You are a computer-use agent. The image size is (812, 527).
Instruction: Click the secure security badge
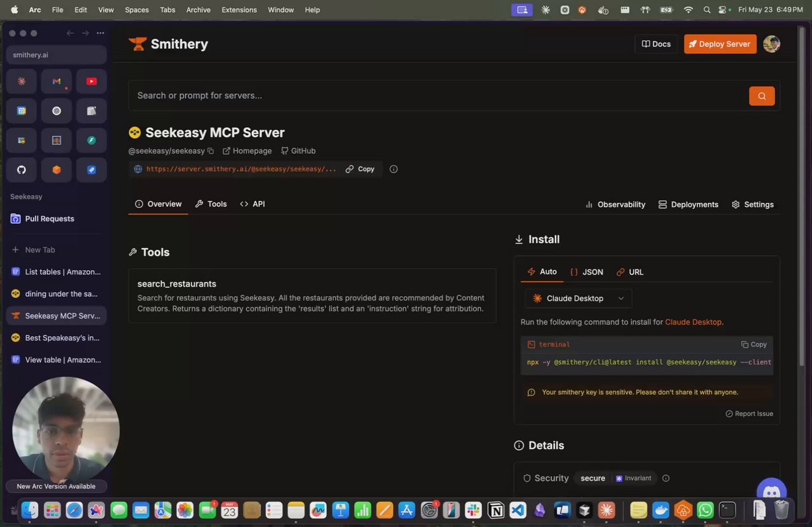(593, 478)
